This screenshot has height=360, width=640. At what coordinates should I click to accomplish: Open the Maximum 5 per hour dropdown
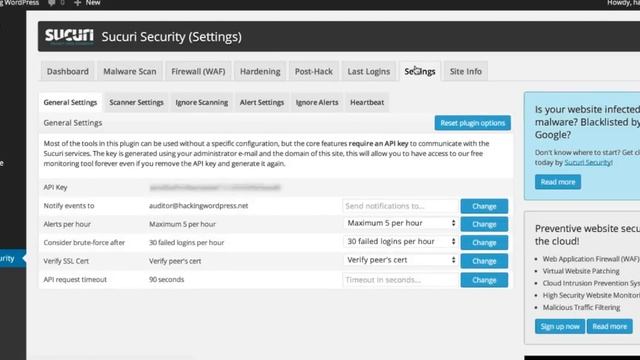click(x=400, y=223)
